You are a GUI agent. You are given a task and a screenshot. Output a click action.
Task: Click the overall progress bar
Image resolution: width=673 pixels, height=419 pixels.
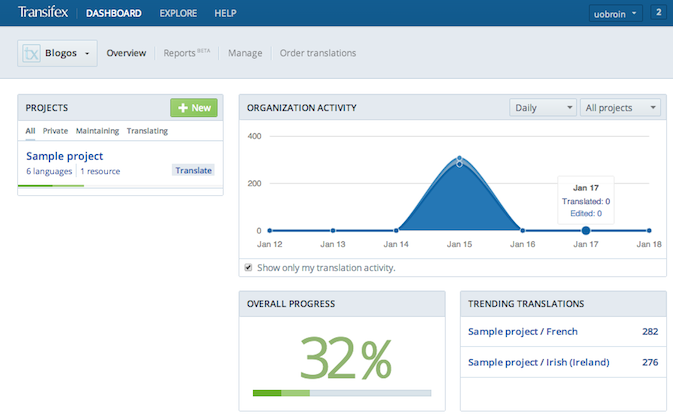coord(341,393)
